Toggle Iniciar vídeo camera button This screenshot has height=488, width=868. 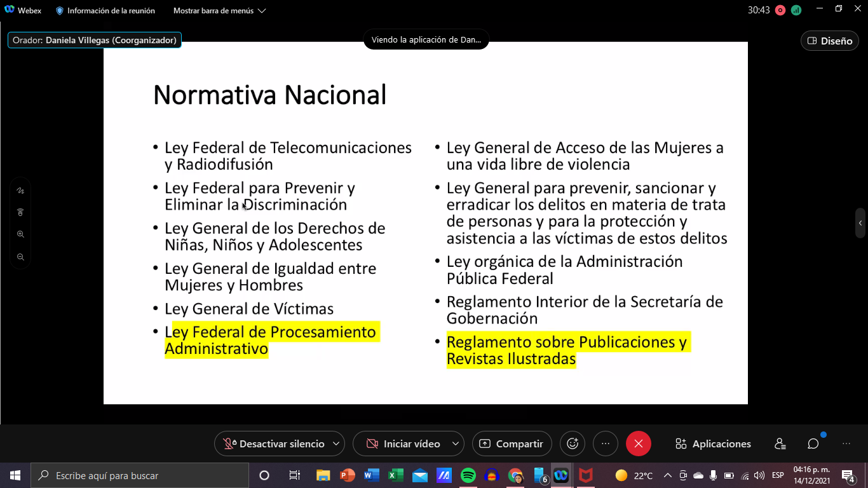tap(403, 444)
